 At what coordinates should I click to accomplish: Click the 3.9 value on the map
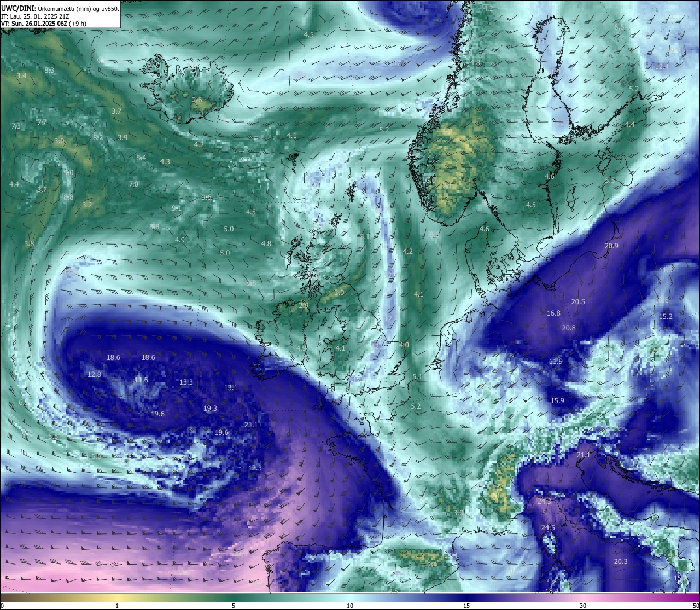click(x=122, y=137)
